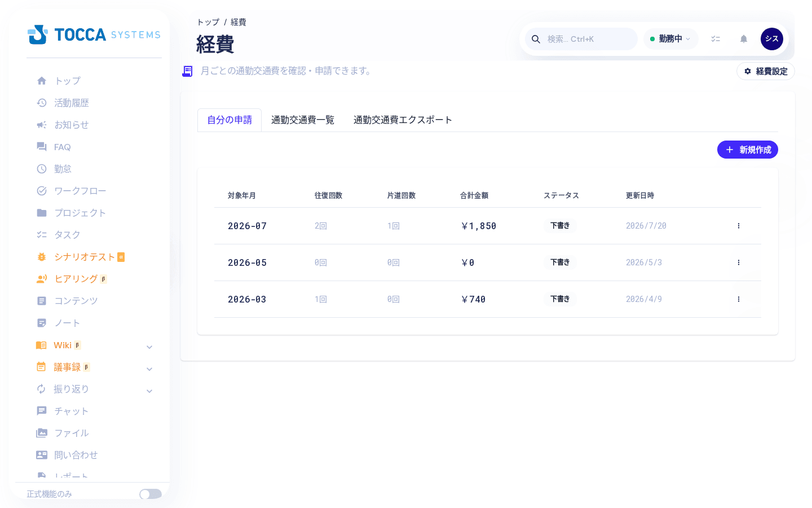812x508 pixels.
Task: Click the 新規作成 button
Action: (x=748, y=150)
